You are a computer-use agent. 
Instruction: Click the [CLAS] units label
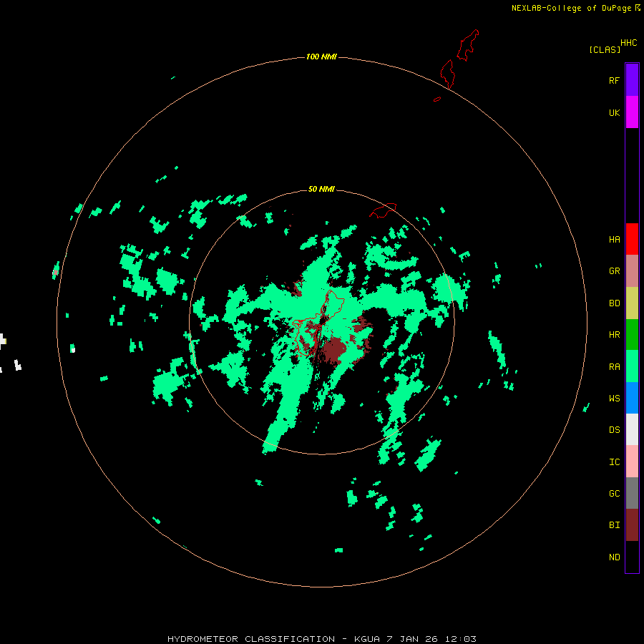(x=605, y=50)
